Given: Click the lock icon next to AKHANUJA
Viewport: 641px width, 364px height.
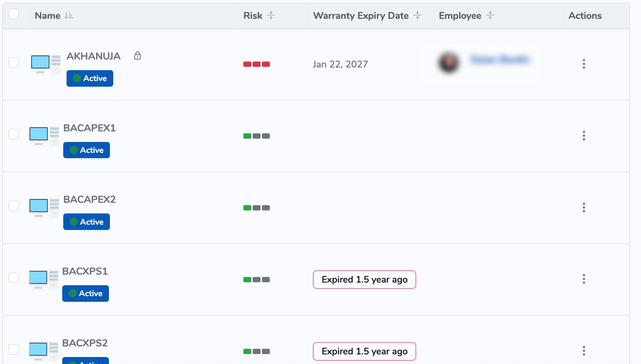Looking at the screenshot, I should pyautogui.click(x=137, y=56).
